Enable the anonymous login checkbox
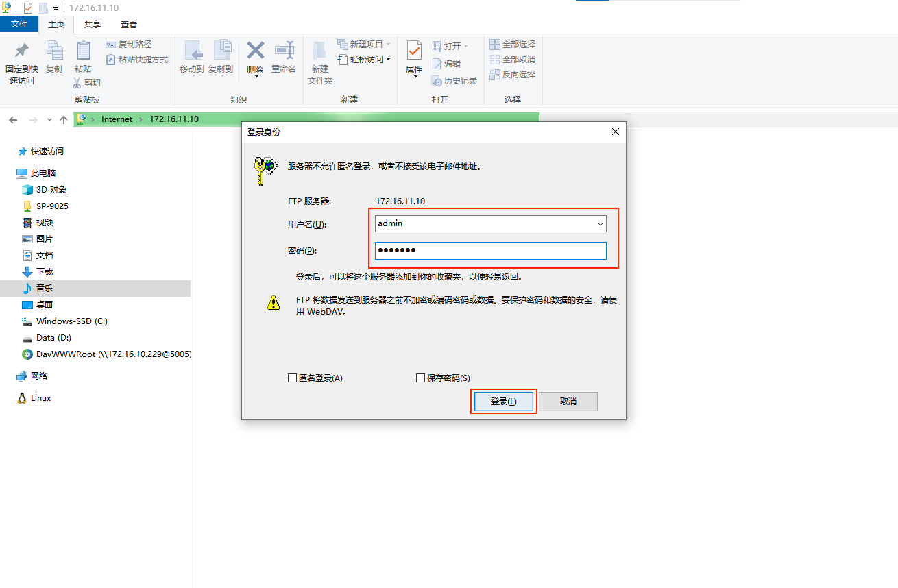The image size is (898, 588). 293,378
